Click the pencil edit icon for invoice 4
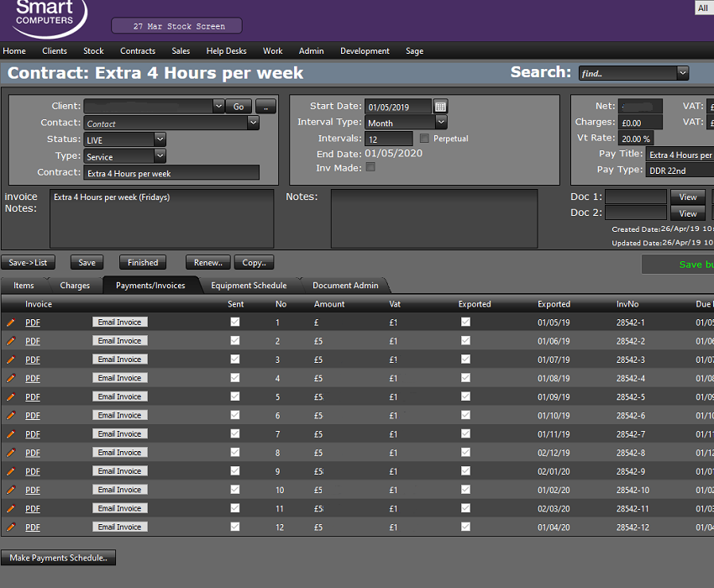 11,378
